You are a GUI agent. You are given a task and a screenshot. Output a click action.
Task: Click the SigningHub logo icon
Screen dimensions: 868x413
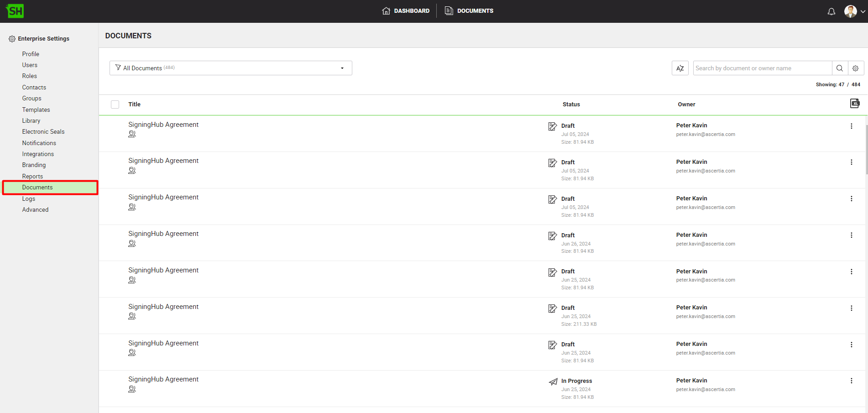coord(15,11)
